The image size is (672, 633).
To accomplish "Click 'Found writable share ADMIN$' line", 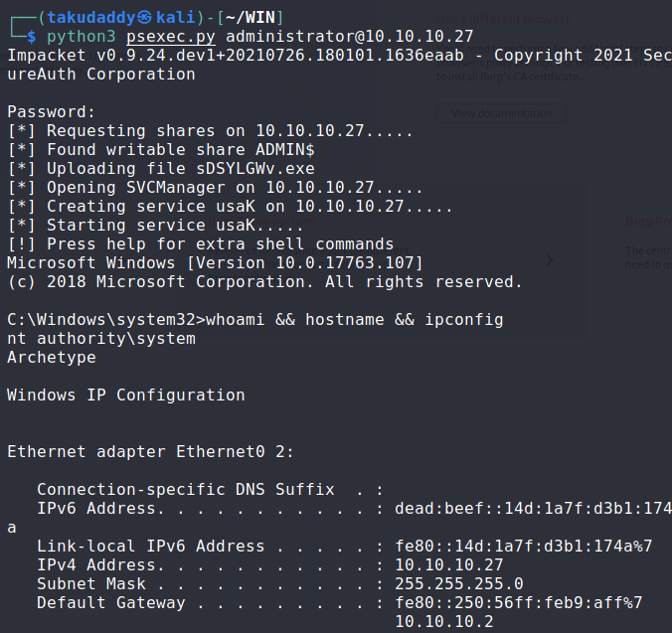I will coord(161,149).
